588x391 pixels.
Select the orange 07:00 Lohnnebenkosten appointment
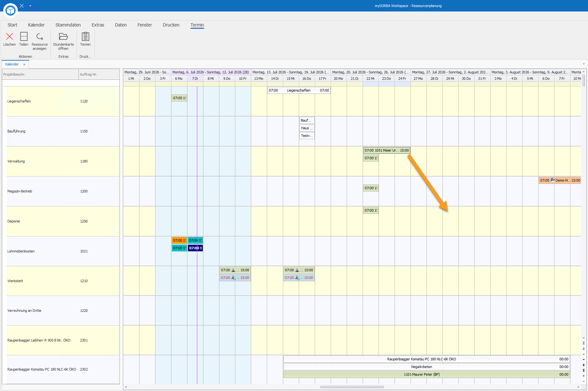click(x=179, y=240)
